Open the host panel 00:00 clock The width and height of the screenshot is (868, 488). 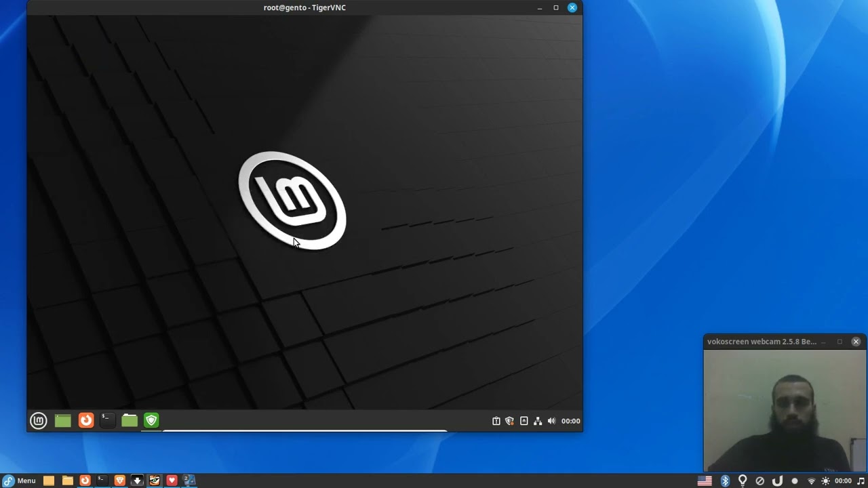pyautogui.click(x=843, y=481)
